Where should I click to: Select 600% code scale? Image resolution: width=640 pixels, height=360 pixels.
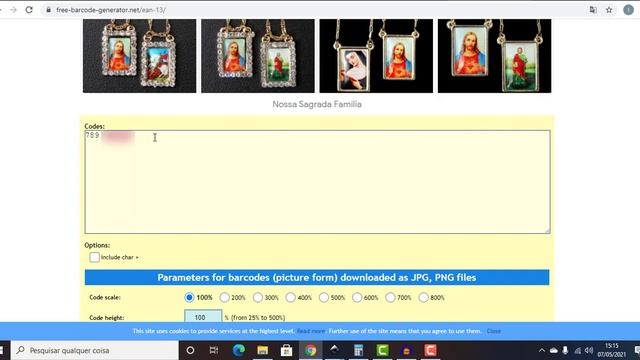coord(357,298)
